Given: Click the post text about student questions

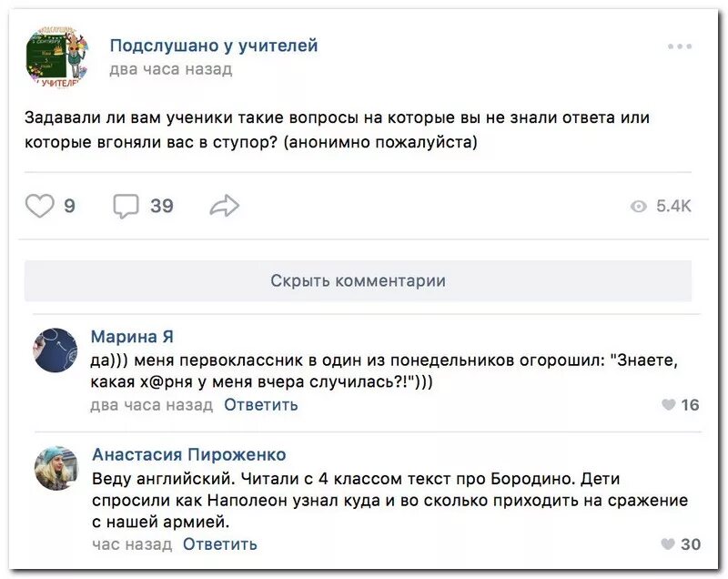Looking at the screenshot, I should point(337,130).
